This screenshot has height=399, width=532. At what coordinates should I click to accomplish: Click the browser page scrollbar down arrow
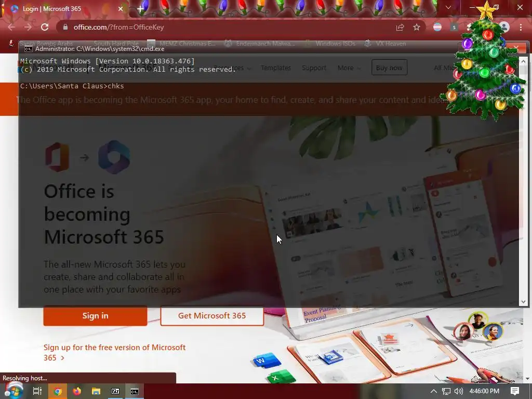[527, 379]
